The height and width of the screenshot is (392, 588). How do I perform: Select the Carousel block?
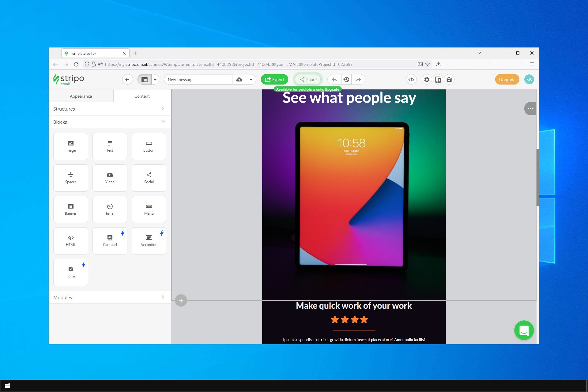[x=110, y=241]
